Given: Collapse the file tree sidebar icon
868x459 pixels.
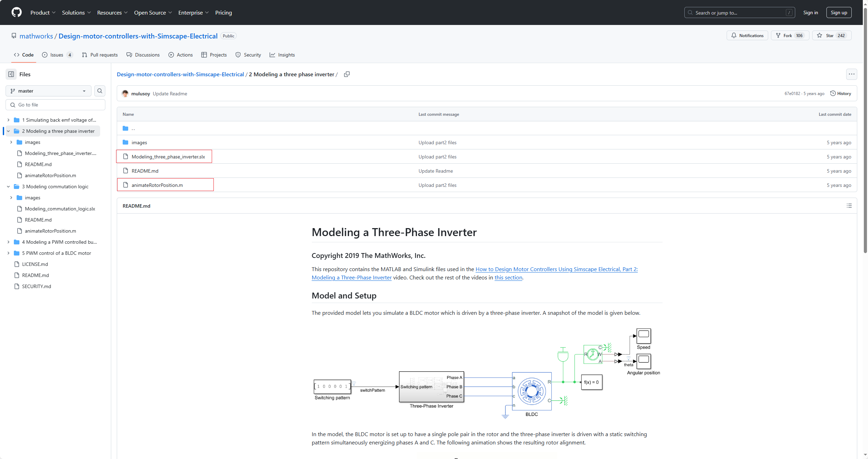Looking at the screenshot, I should coord(11,74).
